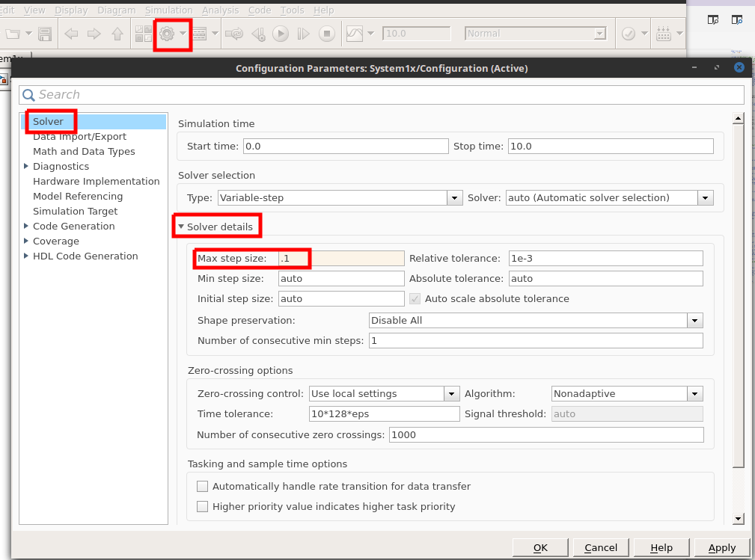
Task: Click the search magnifier icon in the dialog
Action: (x=28, y=95)
